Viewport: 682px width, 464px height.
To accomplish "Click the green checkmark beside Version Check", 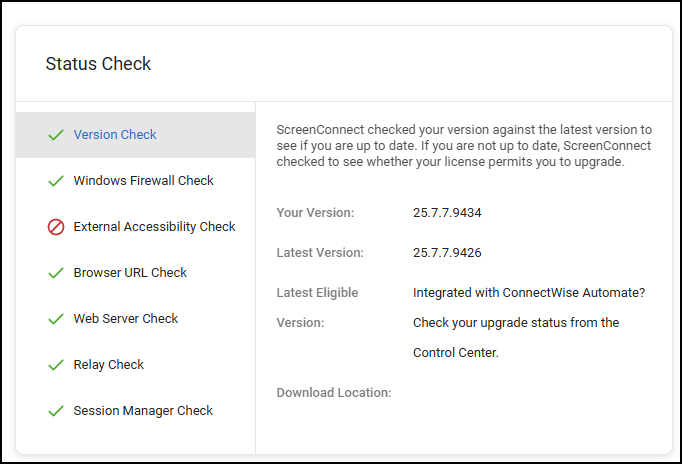I will click(x=56, y=135).
